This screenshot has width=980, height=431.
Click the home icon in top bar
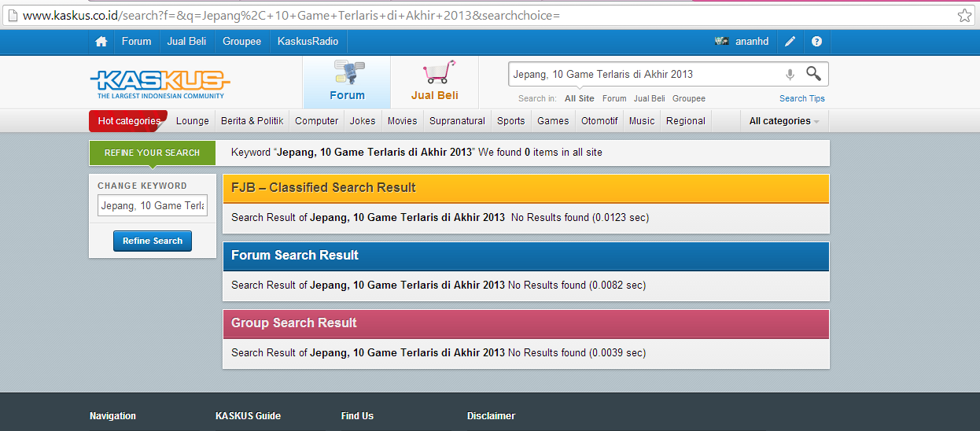[x=101, y=42]
